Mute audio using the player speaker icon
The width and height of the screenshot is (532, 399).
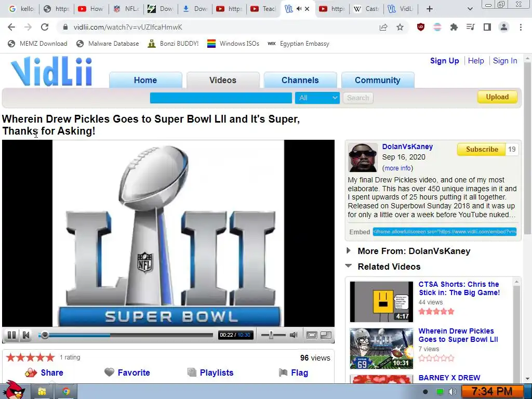click(294, 335)
